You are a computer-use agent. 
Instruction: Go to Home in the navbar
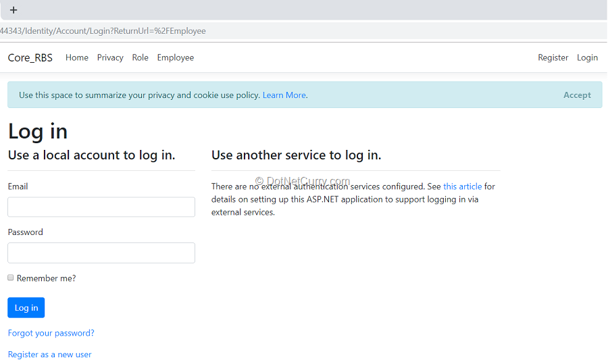(77, 58)
